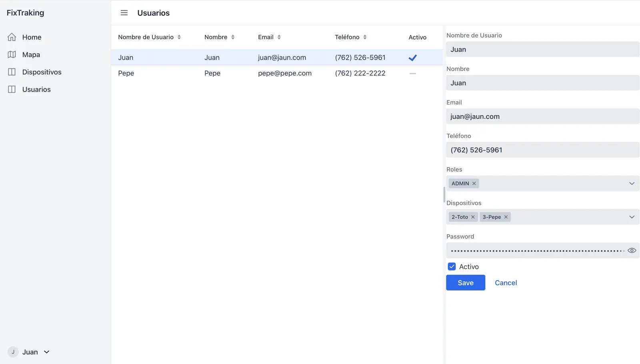Remove the ADMIN role tag
Image resolution: width=640 pixels, height=364 pixels.
coord(474,184)
